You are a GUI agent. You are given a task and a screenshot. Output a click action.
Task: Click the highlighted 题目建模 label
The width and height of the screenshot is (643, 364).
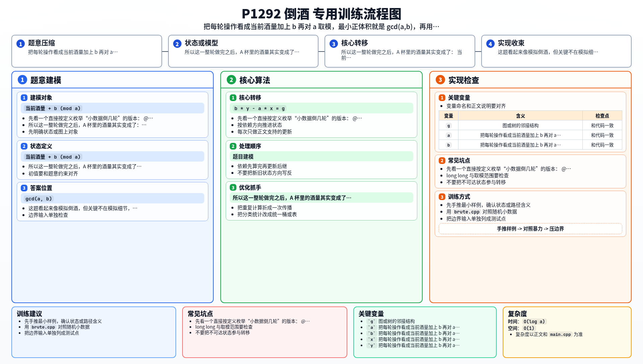tap(243, 157)
